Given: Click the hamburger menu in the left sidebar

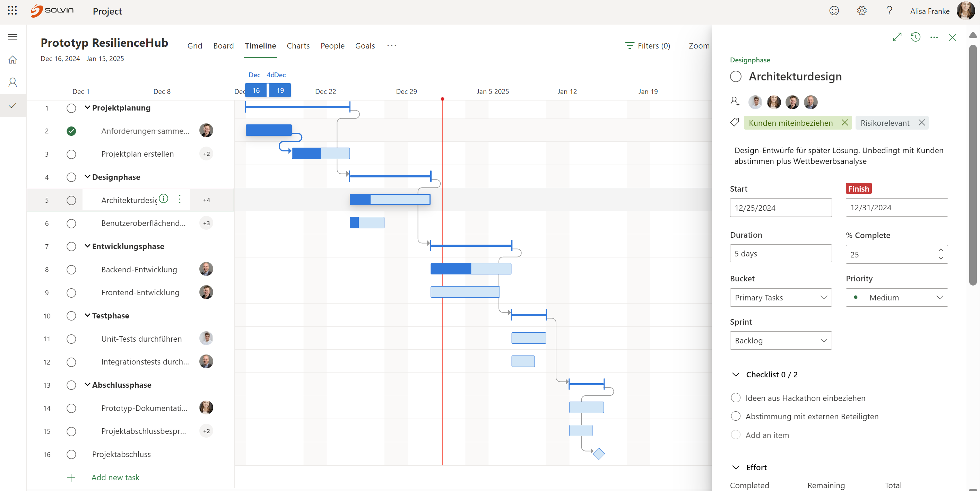Looking at the screenshot, I should point(12,36).
